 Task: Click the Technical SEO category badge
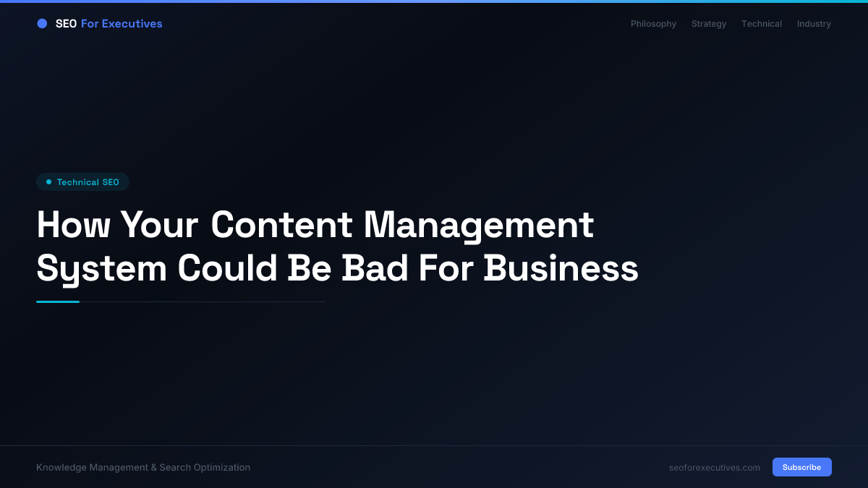tap(82, 181)
